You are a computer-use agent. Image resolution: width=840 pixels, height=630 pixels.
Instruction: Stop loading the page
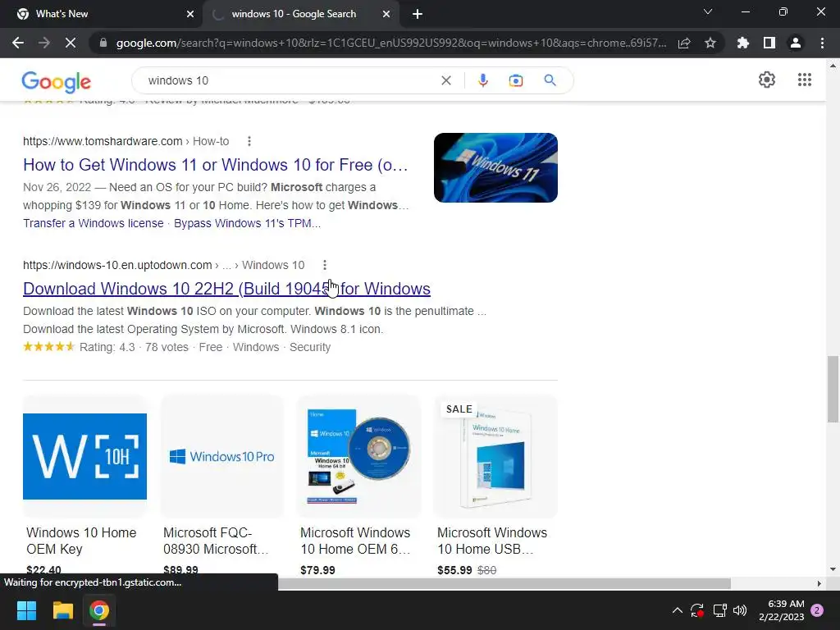pos(71,43)
